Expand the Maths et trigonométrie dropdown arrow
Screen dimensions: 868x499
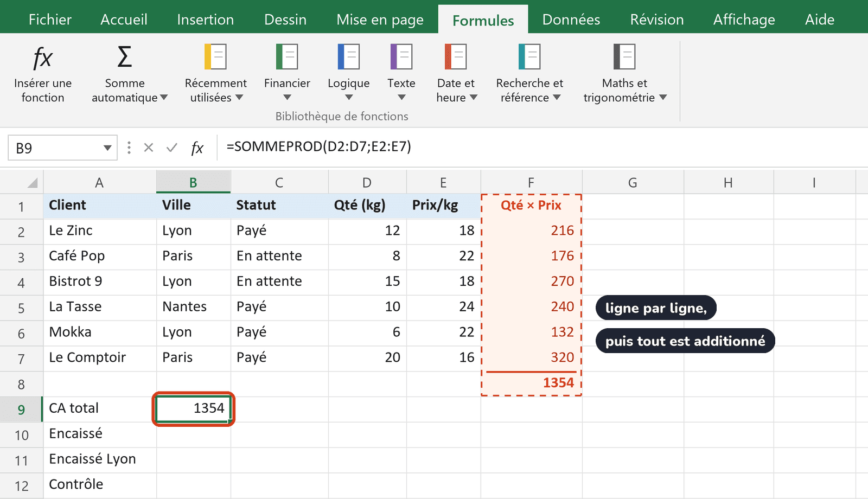coord(663,98)
